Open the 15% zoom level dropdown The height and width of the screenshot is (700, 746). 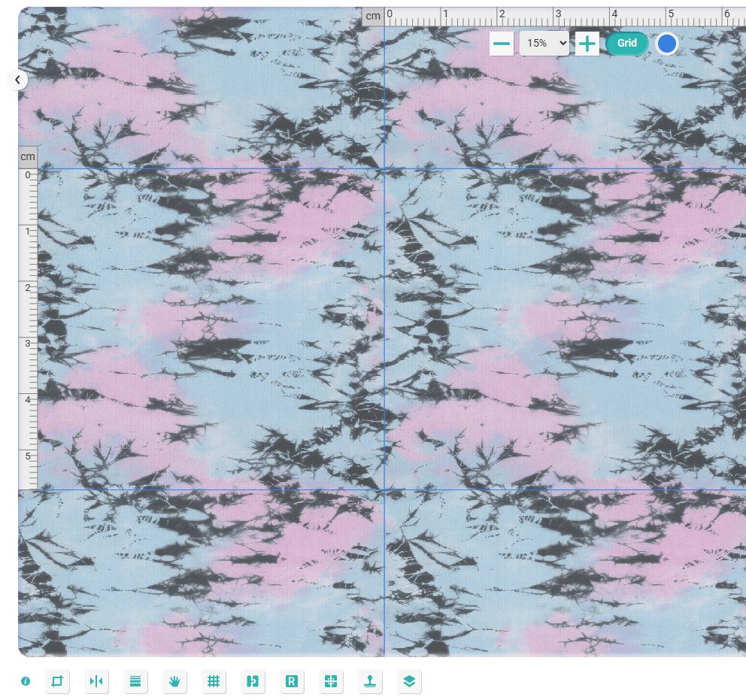point(544,44)
